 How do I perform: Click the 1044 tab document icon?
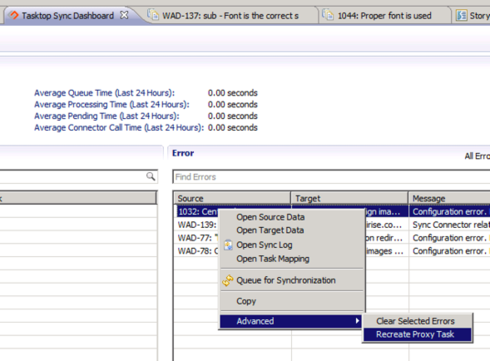(328, 15)
